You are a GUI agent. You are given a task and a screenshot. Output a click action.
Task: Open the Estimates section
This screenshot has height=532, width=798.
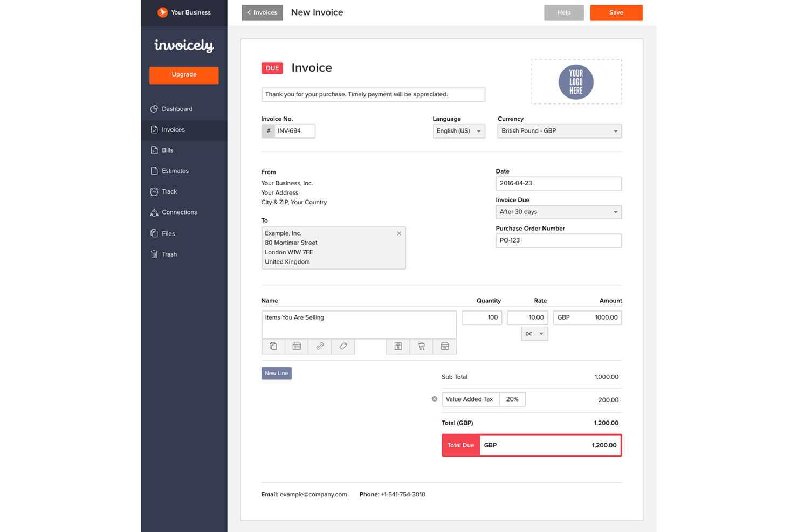click(x=175, y=170)
